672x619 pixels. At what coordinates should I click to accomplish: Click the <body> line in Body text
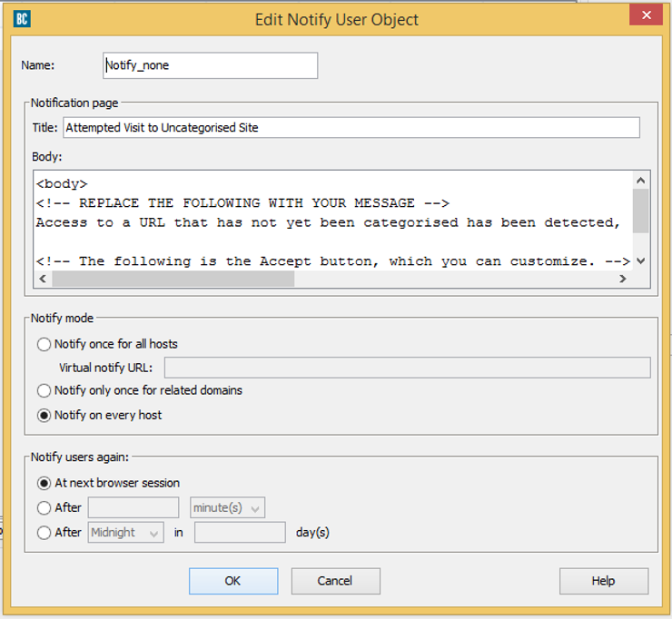point(62,183)
